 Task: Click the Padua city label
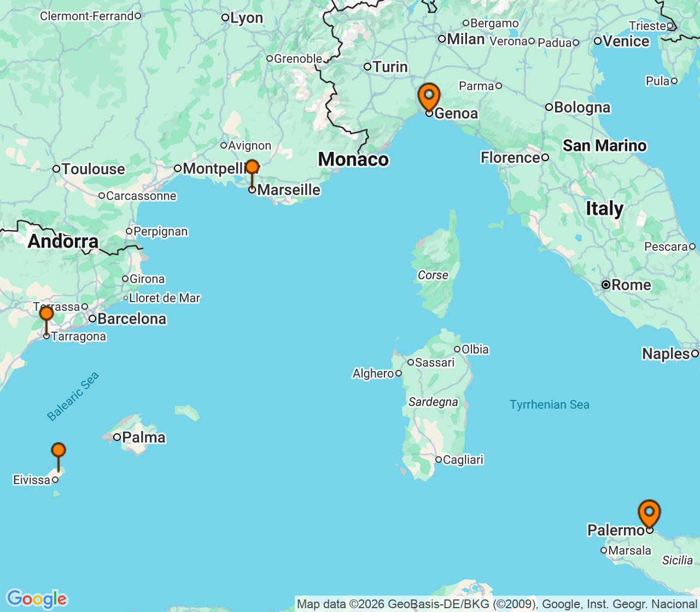[555, 43]
